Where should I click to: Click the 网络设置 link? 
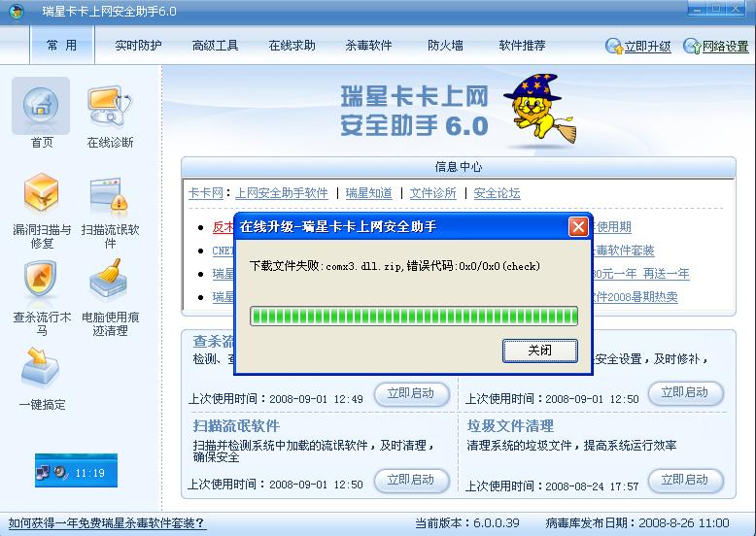[x=726, y=47]
